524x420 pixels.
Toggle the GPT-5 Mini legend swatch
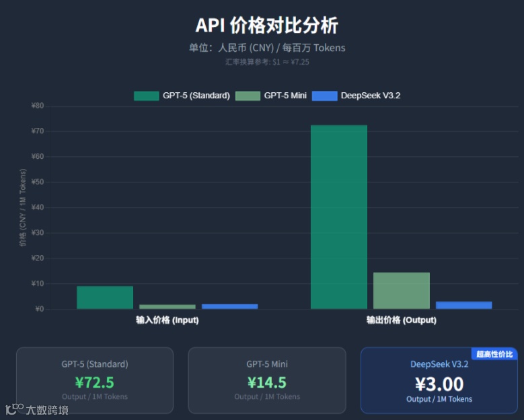[x=248, y=96]
